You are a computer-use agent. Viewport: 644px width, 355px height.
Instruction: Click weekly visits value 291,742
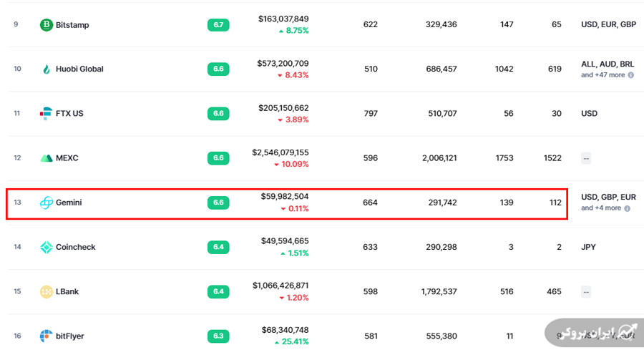click(x=442, y=203)
